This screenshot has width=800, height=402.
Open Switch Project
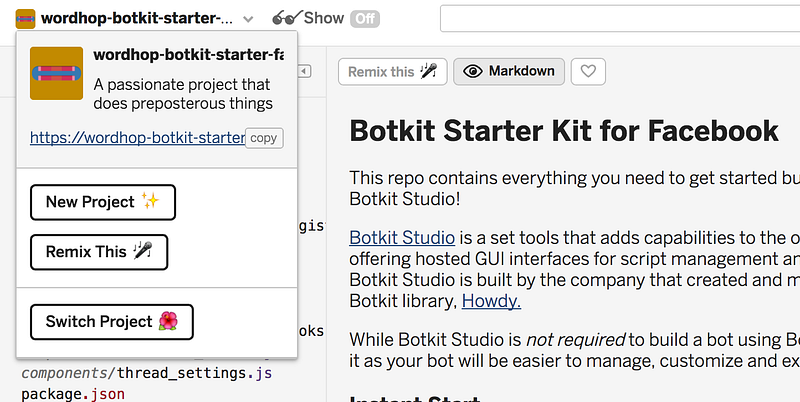[x=112, y=322]
